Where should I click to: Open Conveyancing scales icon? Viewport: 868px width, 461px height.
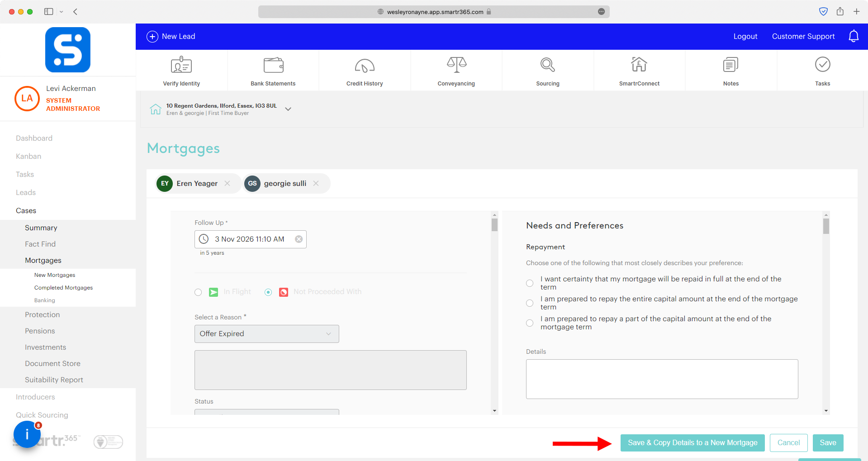pyautogui.click(x=456, y=65)
